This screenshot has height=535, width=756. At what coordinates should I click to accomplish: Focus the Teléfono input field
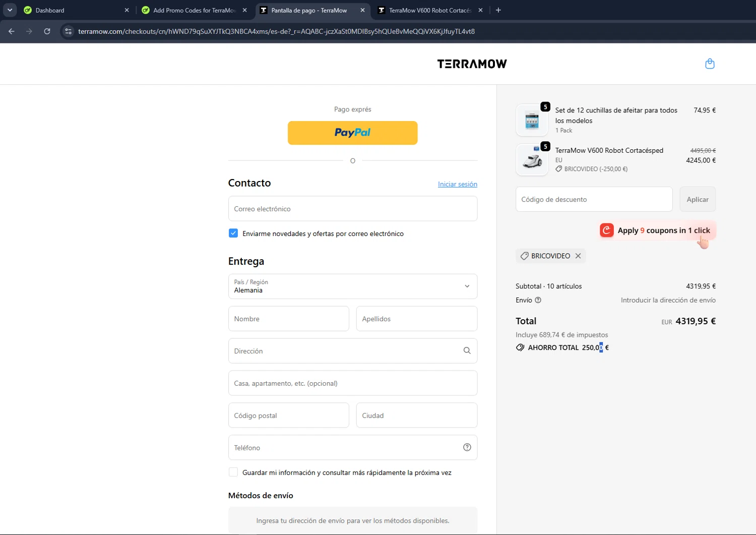353,448
